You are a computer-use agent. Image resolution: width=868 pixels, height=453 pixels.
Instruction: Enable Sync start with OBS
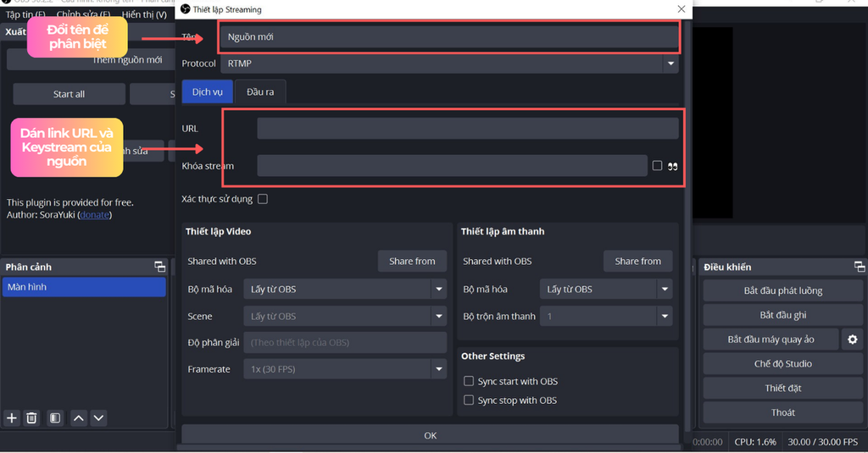[468, 381]
